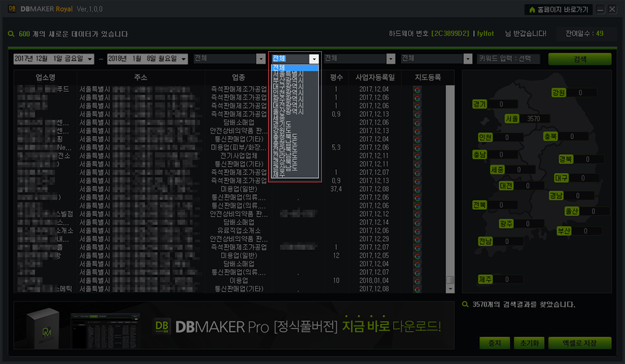
Task: Select the 충북 region on the map
Action: coord(551,137)
